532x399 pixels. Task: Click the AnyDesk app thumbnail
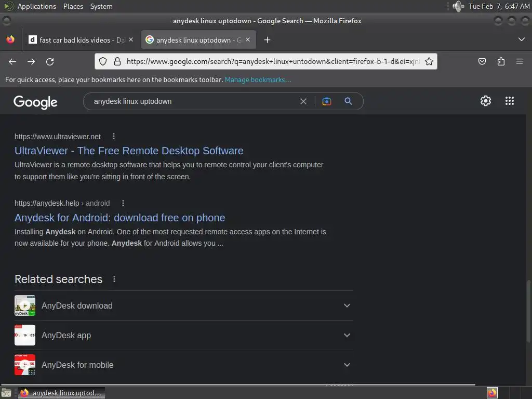25,335
